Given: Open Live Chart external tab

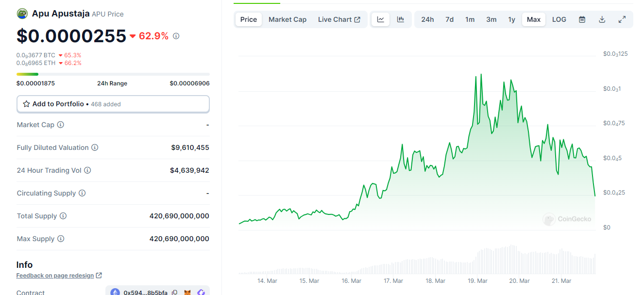Looking at the screenshot, I should (x=339, y=19).
